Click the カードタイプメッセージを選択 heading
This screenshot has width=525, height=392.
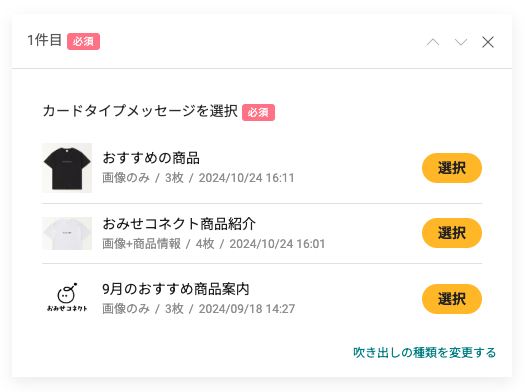[140, 111]
